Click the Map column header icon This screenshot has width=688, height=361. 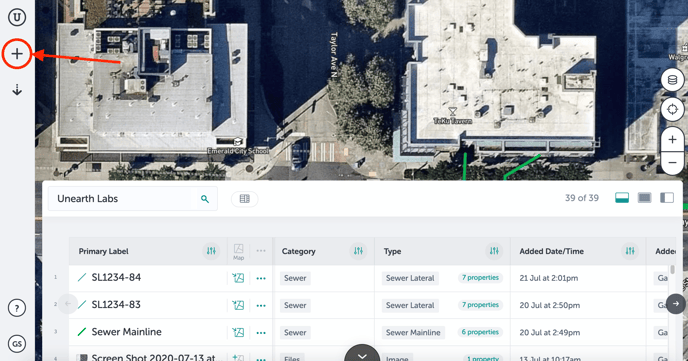click(x=238, y=252)
